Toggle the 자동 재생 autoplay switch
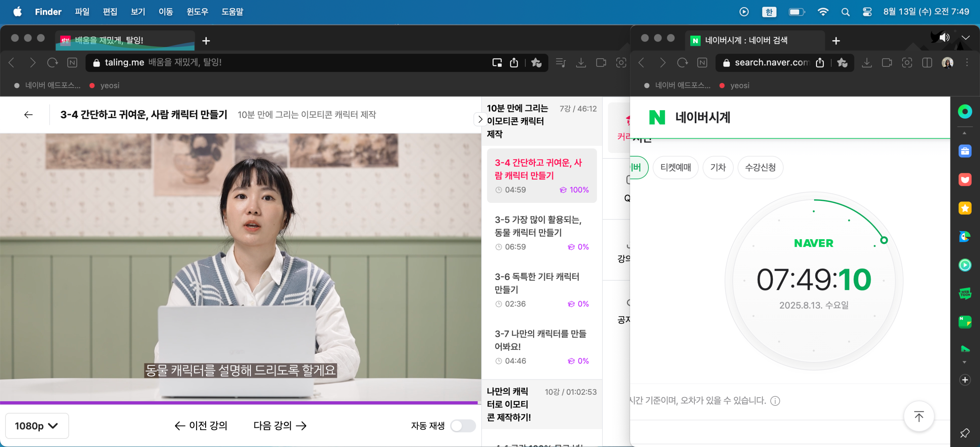This screenshot has width=980, height=447. 463,425
